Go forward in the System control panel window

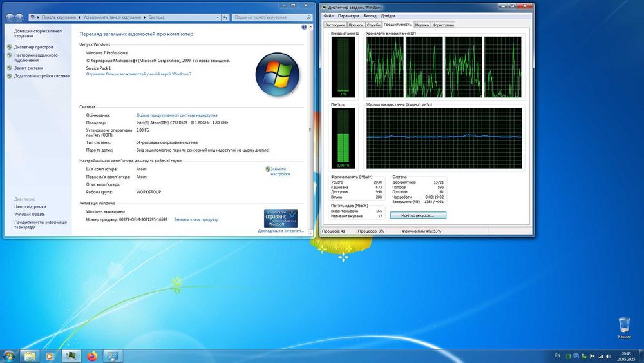tap(19, 17)
